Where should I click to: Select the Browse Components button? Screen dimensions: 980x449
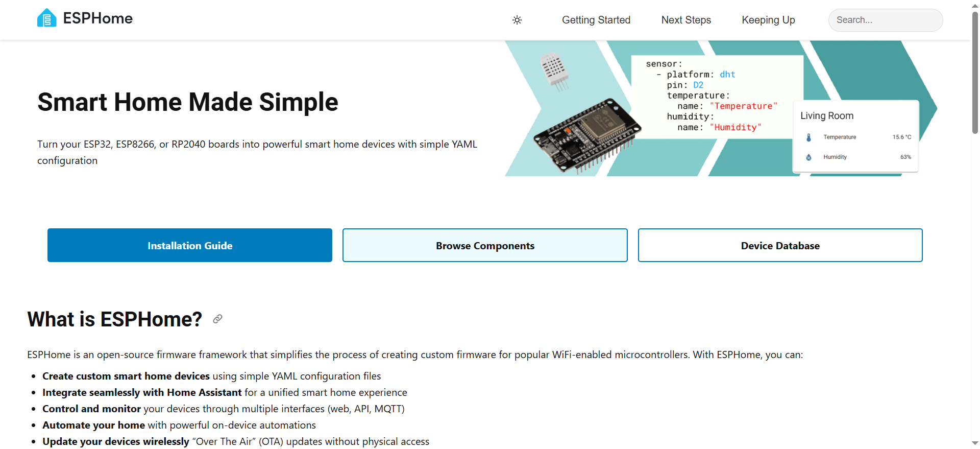point(485,245)
